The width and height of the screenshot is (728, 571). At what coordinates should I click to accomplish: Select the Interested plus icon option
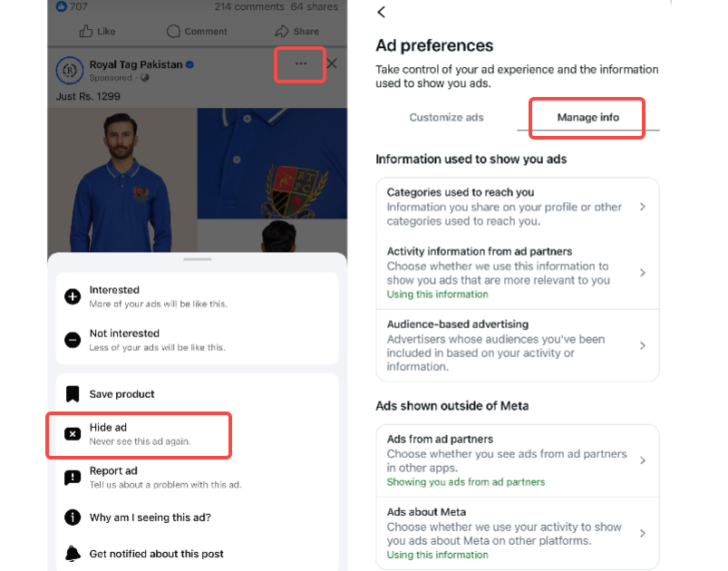[x=73, y=296]
